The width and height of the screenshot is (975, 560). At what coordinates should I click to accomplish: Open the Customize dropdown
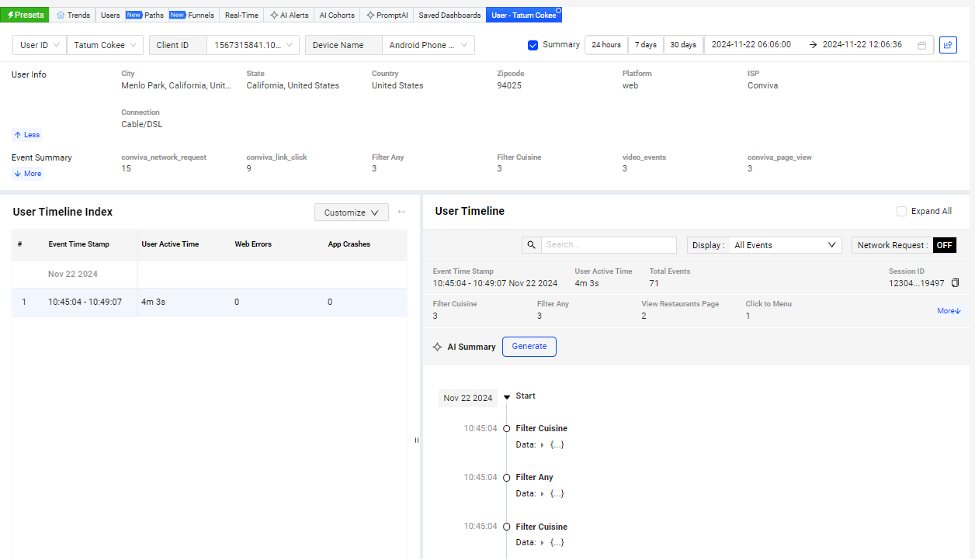point(351,212)
